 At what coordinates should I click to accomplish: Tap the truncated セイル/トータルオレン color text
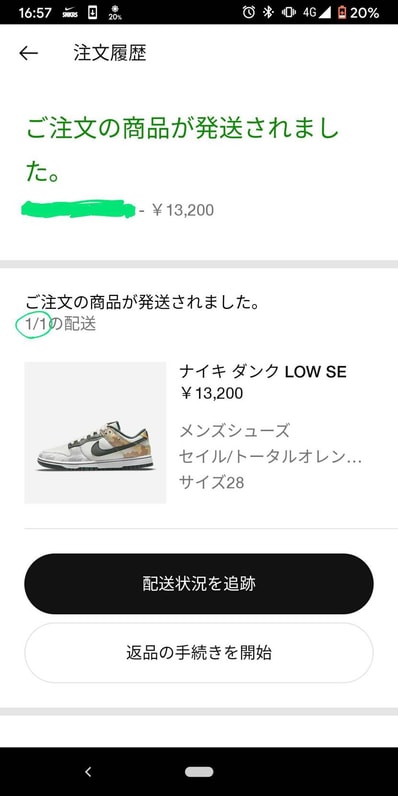tap(270, 457)
